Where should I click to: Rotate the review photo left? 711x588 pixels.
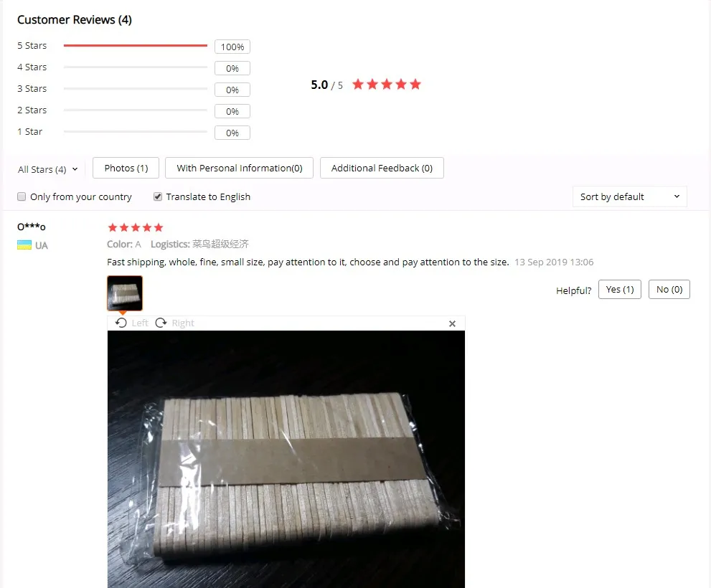click(x=131, y=323)
